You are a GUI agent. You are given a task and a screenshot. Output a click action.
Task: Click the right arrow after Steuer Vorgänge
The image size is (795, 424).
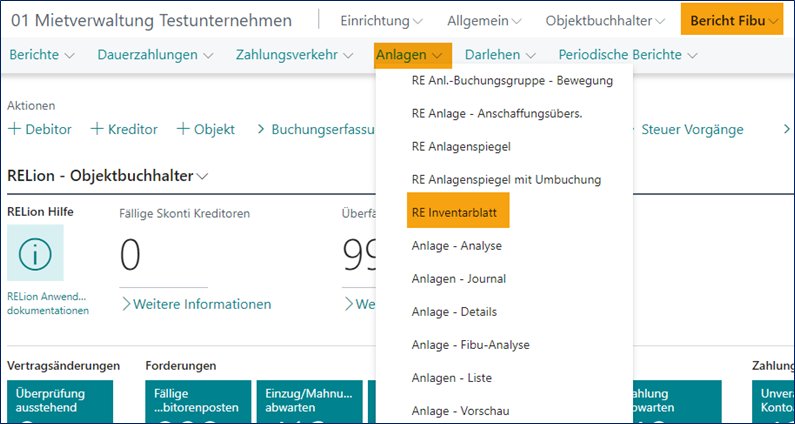click(785, 129)
